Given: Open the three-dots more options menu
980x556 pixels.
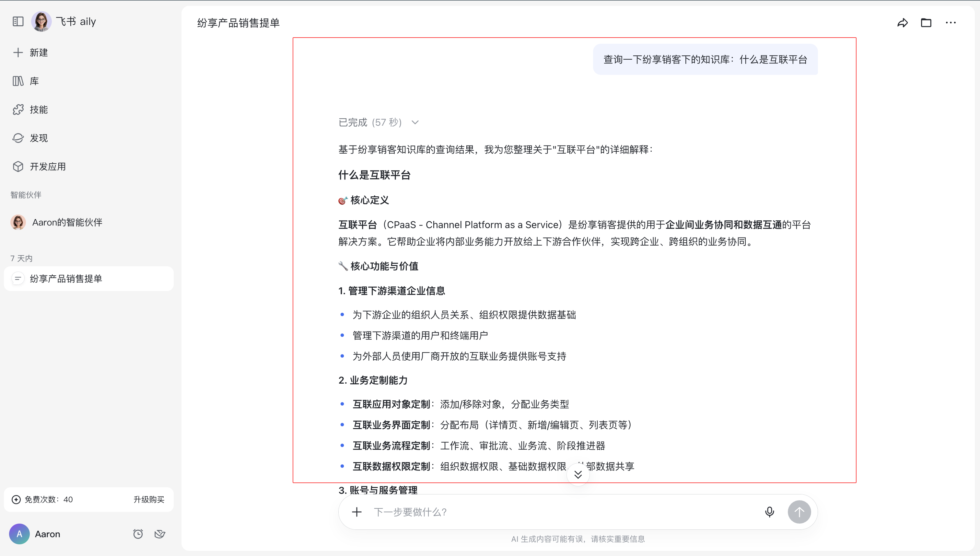Looking at the screenshot, I should [x=951, y=23].
